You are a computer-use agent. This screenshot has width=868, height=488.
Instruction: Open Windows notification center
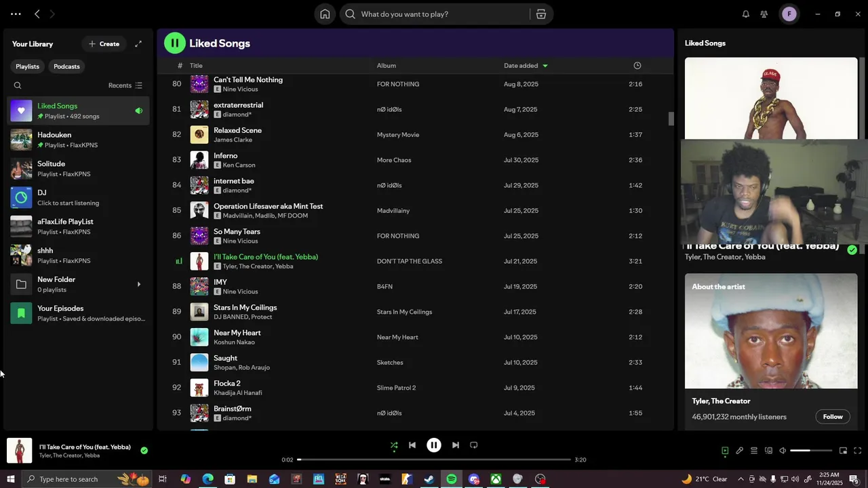click(x=854, y=479)
